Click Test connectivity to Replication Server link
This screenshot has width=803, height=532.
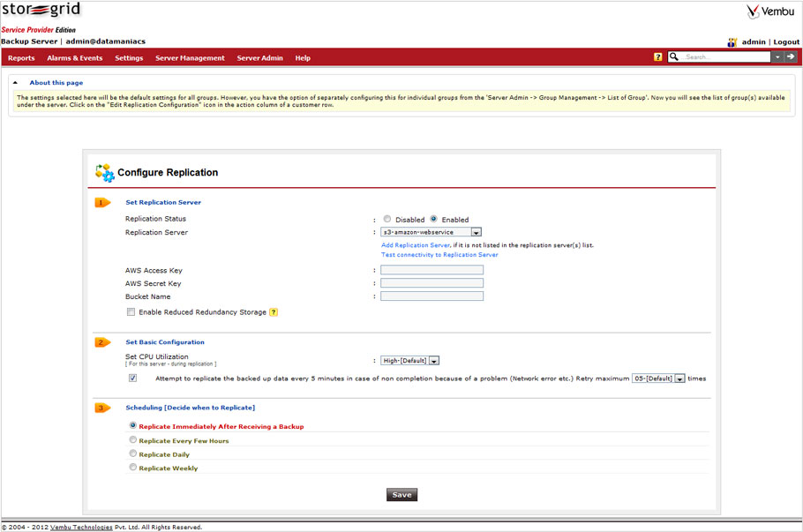[x=439, y=255]
